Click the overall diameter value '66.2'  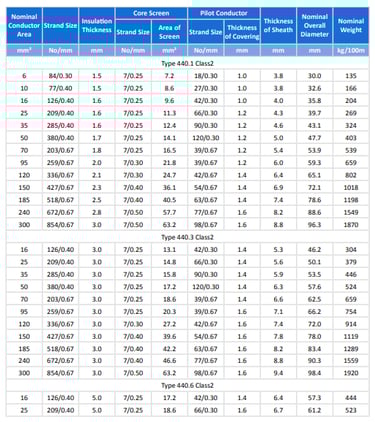coord(314,312)
